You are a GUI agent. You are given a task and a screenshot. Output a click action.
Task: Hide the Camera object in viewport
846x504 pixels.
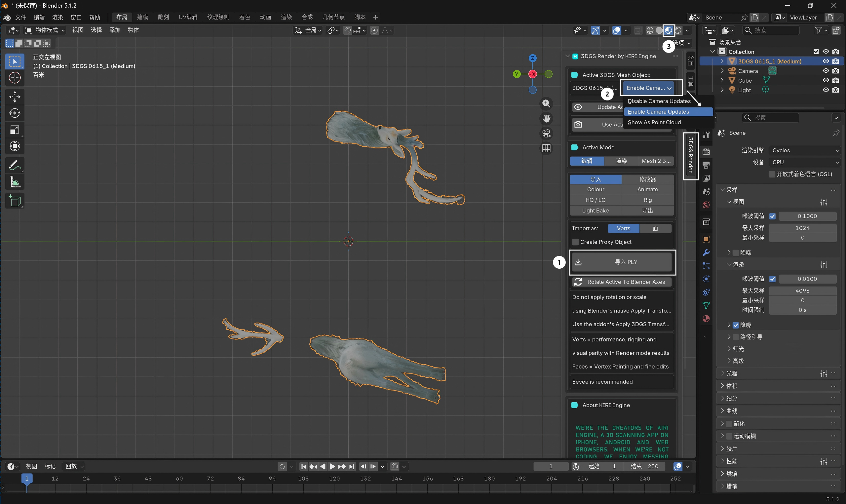[826, 71]
